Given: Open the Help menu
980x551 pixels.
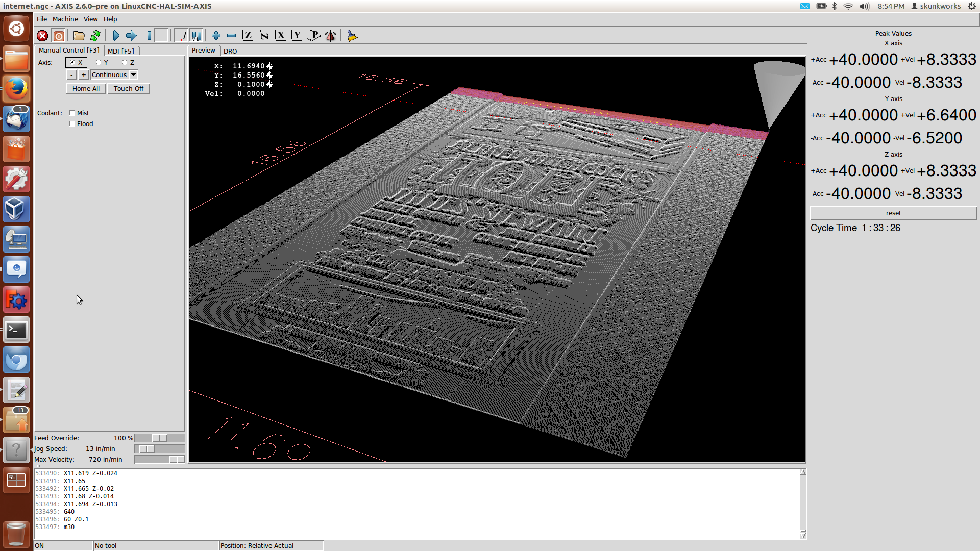Looking at the screenshot, I should coord(110,19).
